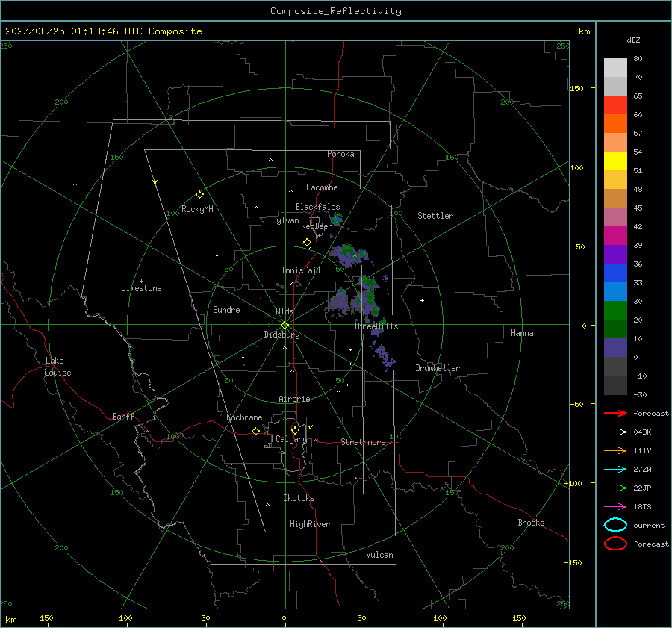Click the red forecast arrow in legend
Screen dimensions: 672x628
pyautogui.click(x=615, y=413)
